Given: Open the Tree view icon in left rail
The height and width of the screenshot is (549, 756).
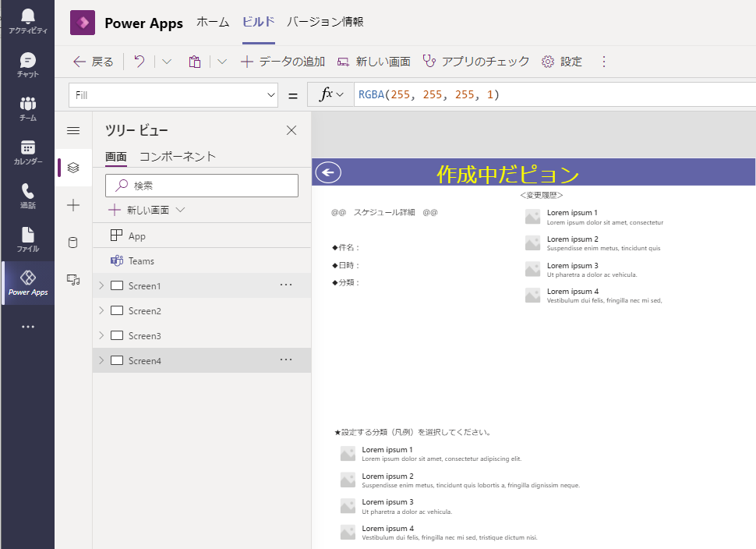Looking at the screenshot, I should [72, 167].
